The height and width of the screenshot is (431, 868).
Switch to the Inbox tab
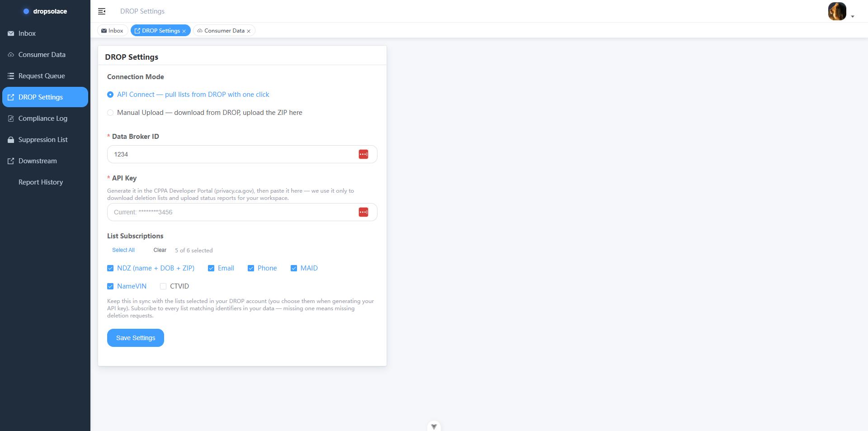point(113,31)
